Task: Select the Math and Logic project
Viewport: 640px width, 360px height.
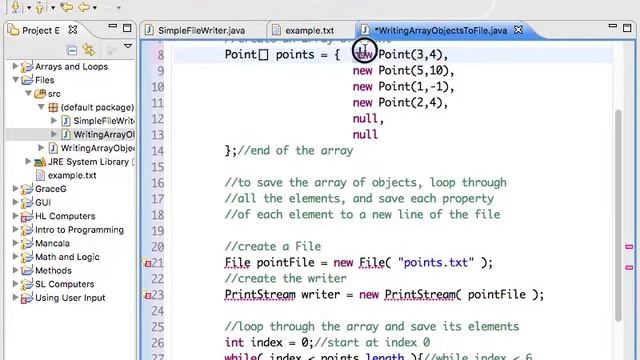Action: tap(67, 257)
